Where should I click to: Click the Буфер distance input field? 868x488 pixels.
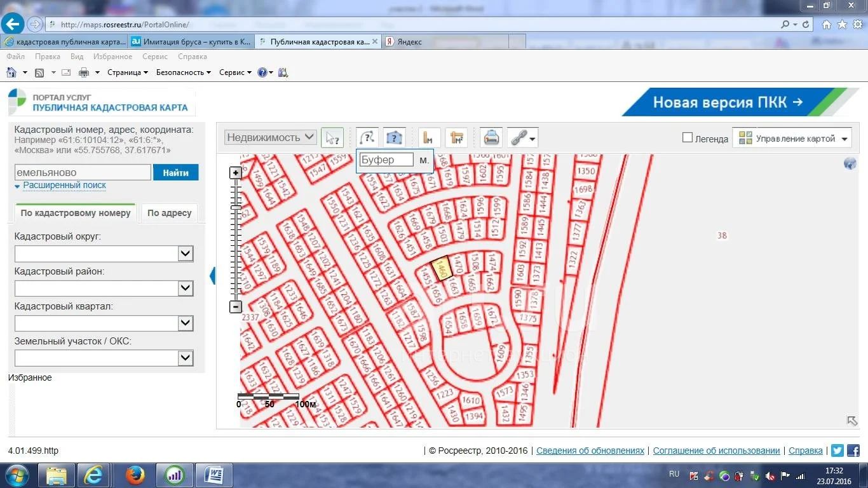pyautogui.click(x=386, y=160)
